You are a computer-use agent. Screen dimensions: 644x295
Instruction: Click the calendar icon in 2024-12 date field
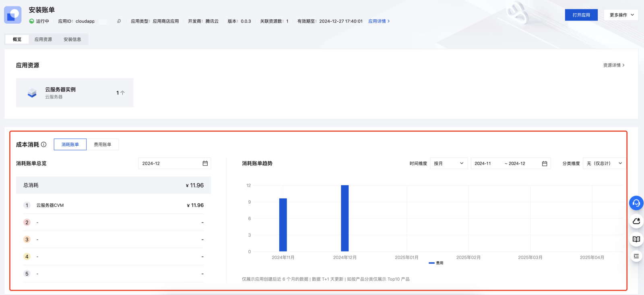[205, 163]
